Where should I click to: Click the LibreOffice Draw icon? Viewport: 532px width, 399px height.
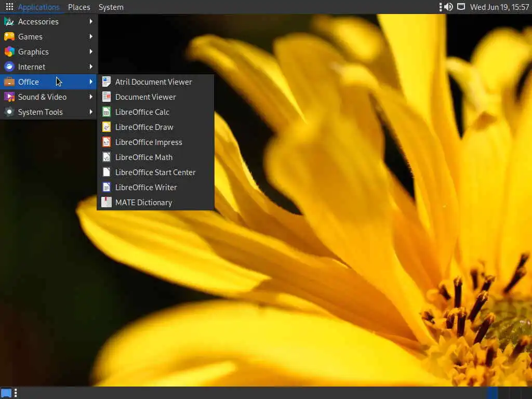(107, 127)
